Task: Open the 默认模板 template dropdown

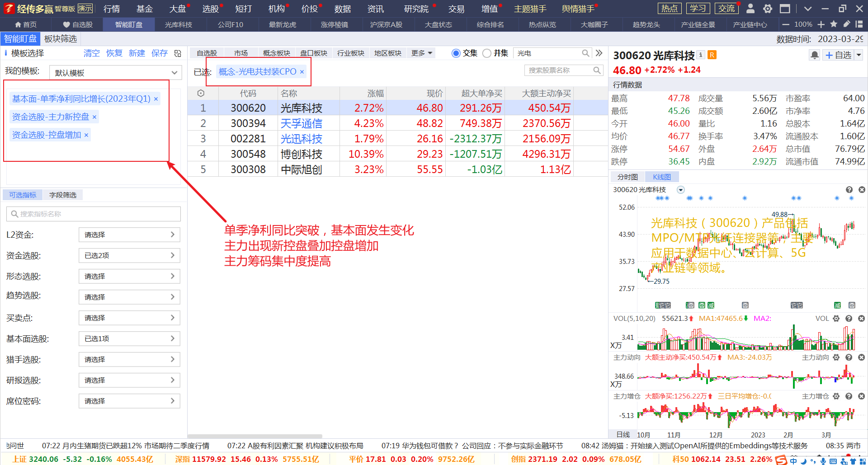Action: click(x=115, y=73)
